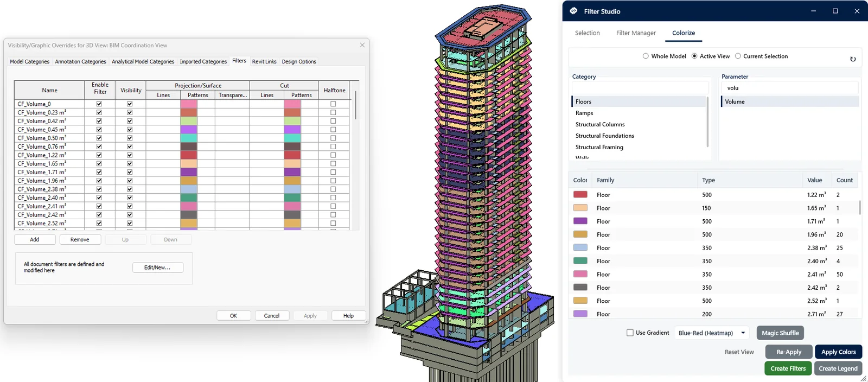Click OK in Visibility/Graphic Overrides dialog
This screenshot has height=382, width=868.
pos(233,315)
